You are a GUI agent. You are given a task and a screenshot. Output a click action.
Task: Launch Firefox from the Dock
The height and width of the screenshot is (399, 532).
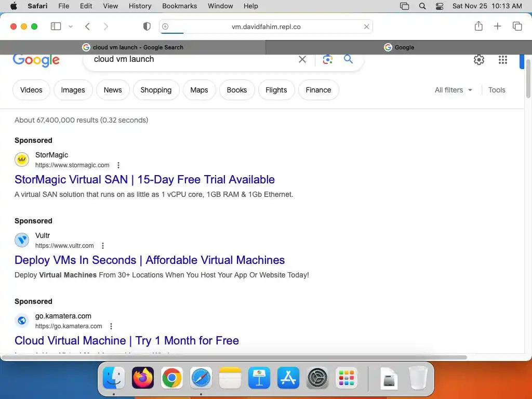(x=142, y=378)
